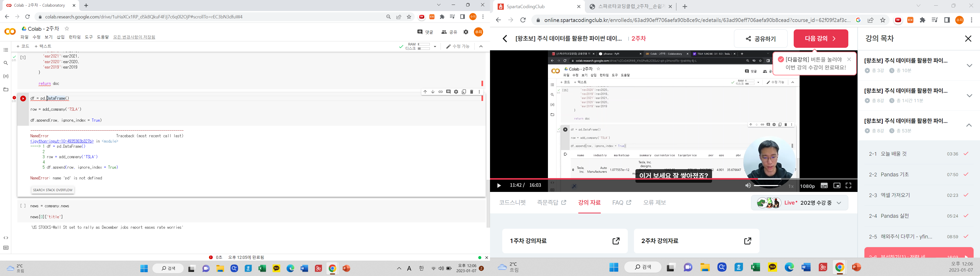
Task: Open Colab variables {x} panel icon
Action: pyautogui.click(x=6, y=76)
